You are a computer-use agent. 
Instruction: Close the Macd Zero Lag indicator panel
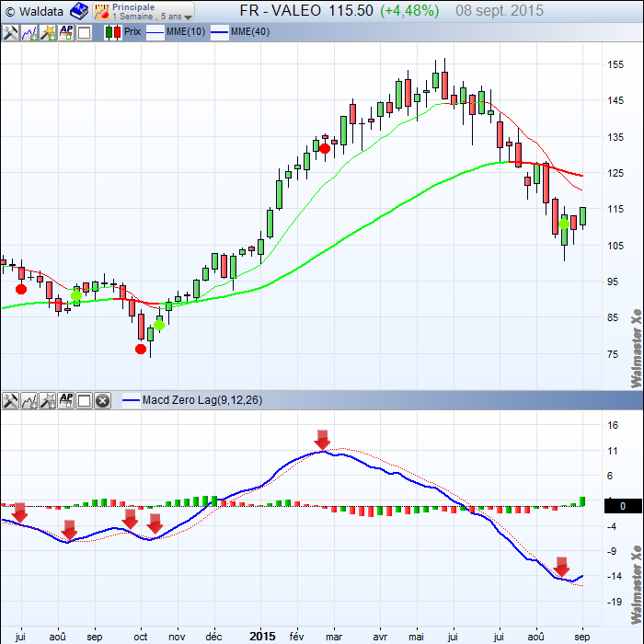(x=103, y=400)
